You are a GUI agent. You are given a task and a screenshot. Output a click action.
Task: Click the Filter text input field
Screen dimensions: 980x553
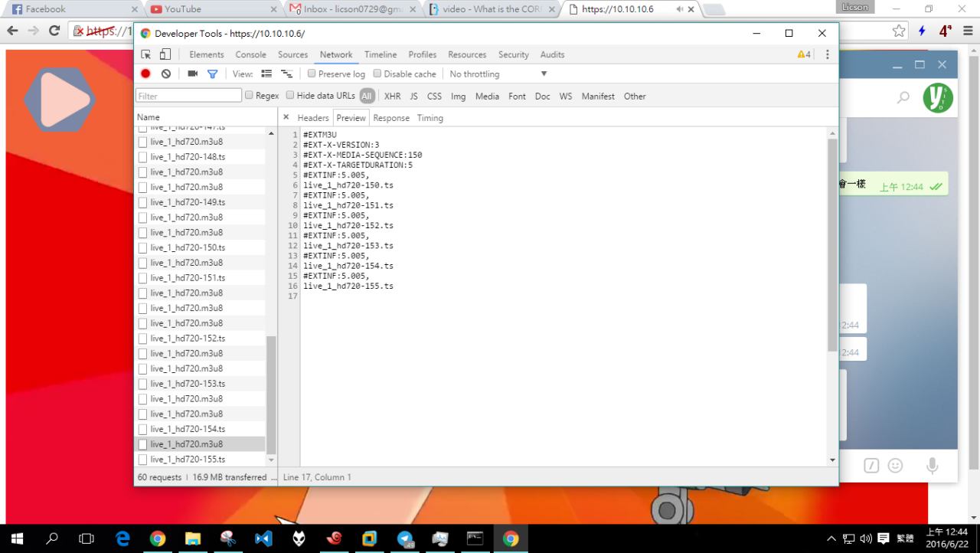[x=188, y=96]
